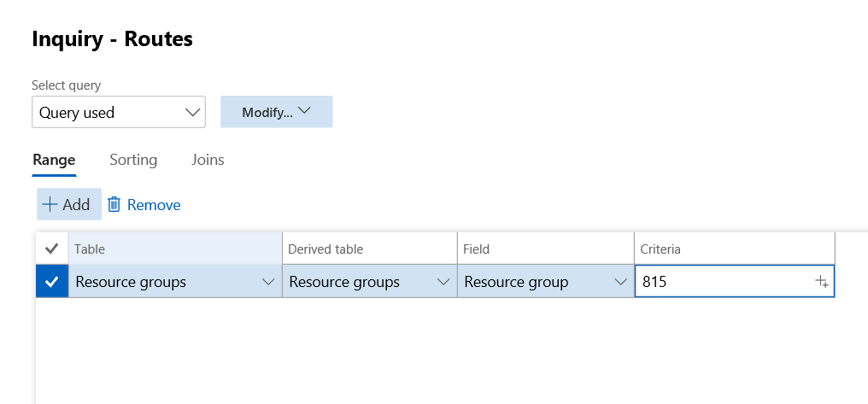The height and width of the screenshot is (404, 868).
Task: Click the Remove link text
Action: pos(154,205)
